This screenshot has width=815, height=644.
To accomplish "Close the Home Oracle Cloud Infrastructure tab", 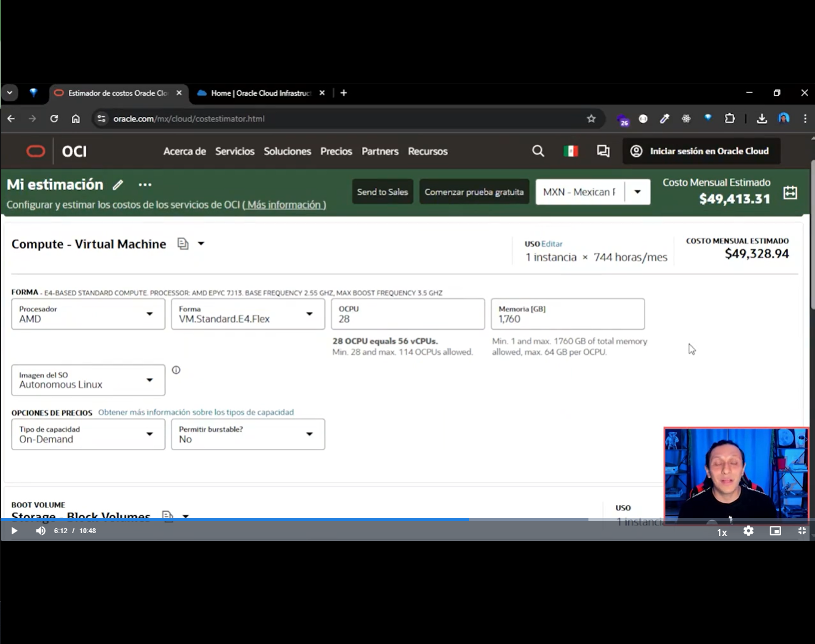I will tap(322, 93).
